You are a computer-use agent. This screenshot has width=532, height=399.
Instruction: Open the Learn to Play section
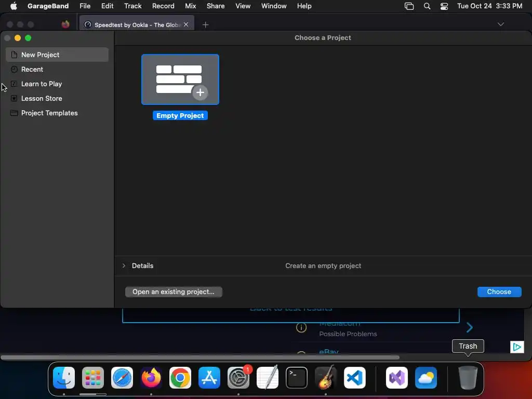tap(57, 84)
